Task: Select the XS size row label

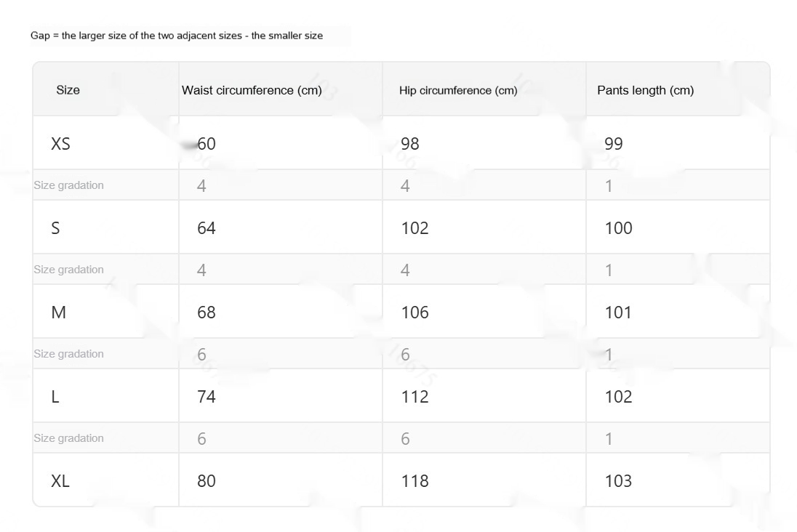Action: 61,144
